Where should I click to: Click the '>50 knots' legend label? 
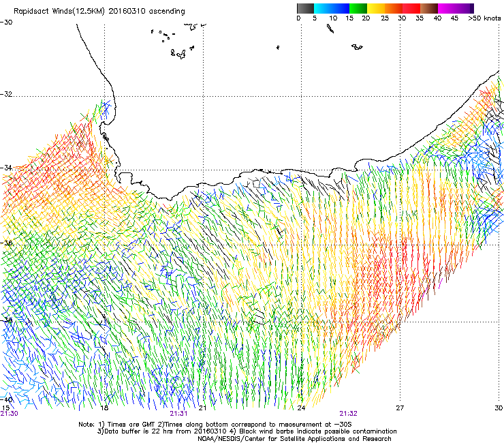pos(484,18)
